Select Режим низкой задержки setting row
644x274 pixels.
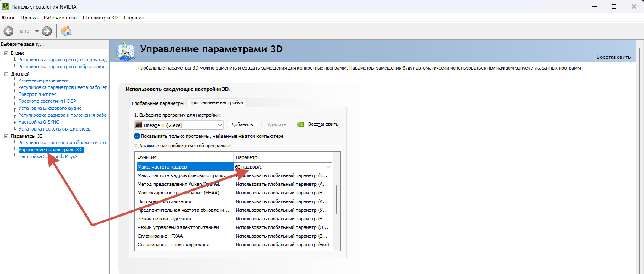(x=164, y=219)
